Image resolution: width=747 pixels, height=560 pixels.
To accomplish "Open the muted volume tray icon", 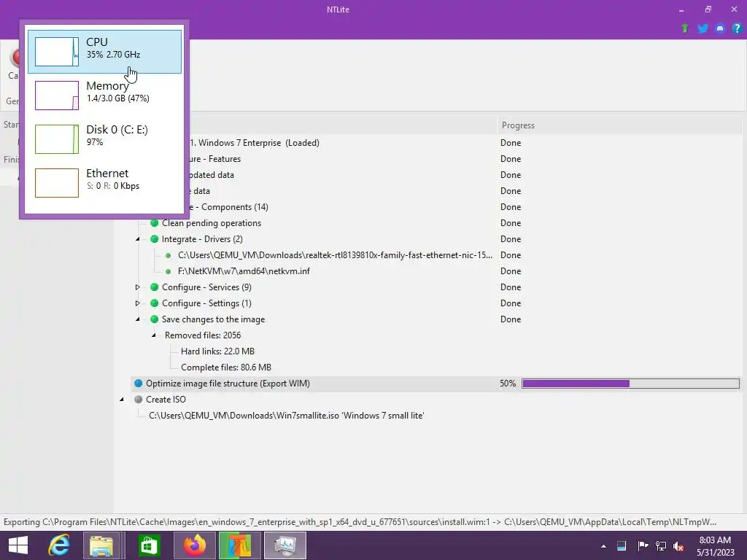I will coord(678,546).
